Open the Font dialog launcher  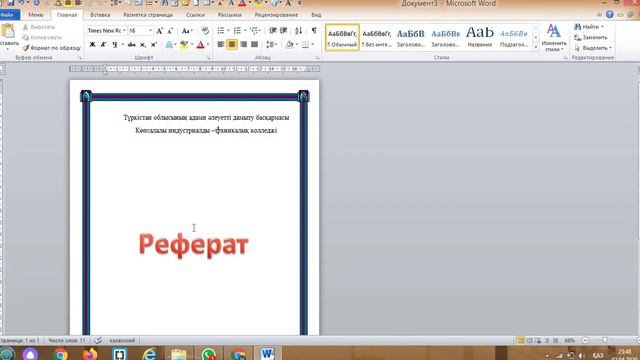click(208, 58)
